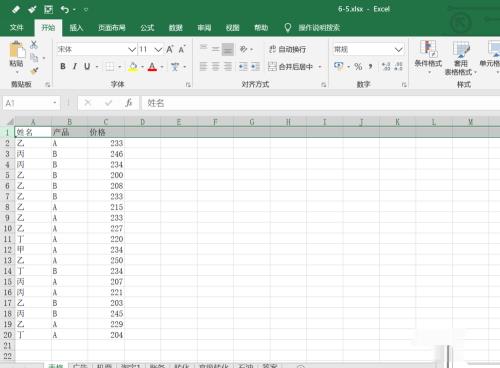500x368 pixels.
Task: Switch to the Formulas (公式) tab
Action: [x=147, y=28]
